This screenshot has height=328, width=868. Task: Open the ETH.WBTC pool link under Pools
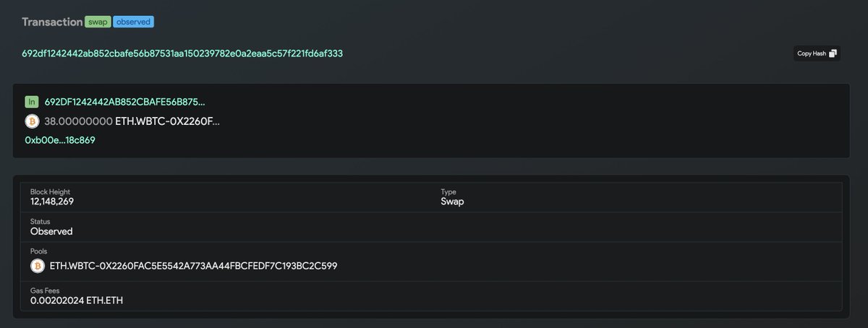pos(193,266)
